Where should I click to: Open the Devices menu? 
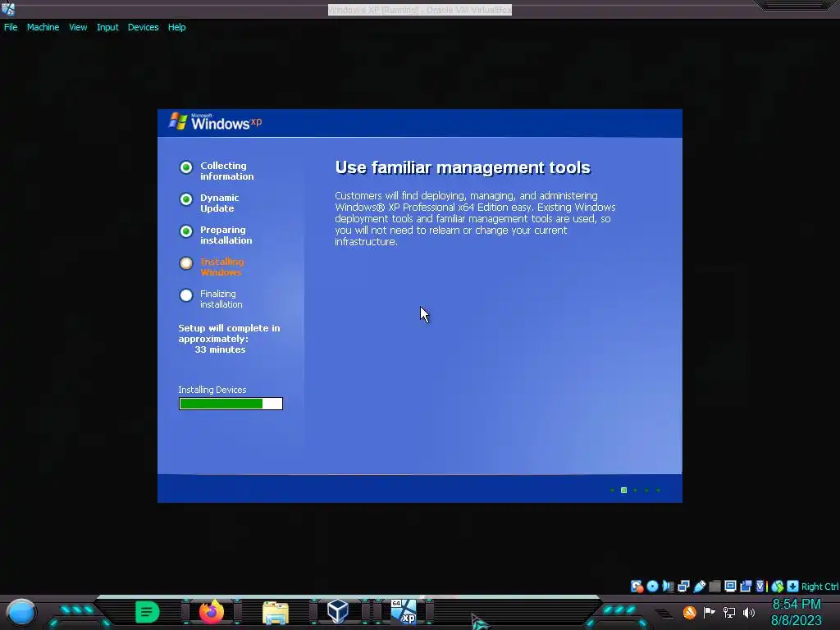click(x=143, y=27)
